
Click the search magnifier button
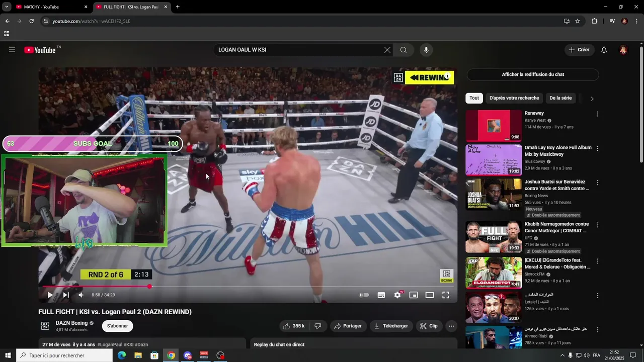tap(404, 50)
